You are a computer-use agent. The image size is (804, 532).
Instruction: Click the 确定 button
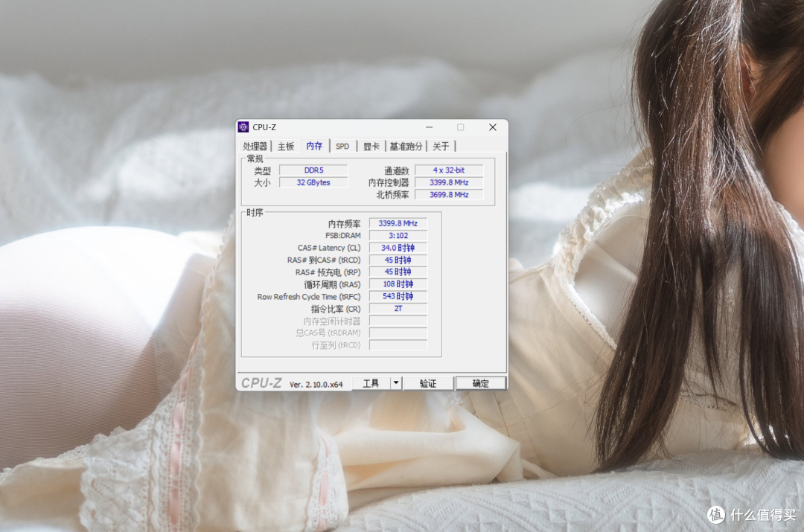tap(480, 383)
